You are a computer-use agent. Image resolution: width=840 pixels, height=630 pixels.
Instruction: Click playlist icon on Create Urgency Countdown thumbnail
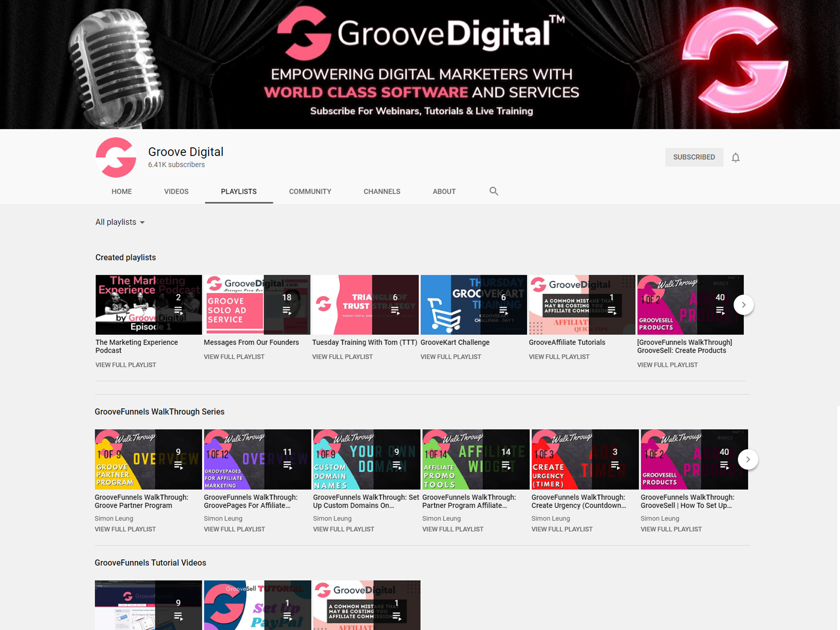click(615, 465)
